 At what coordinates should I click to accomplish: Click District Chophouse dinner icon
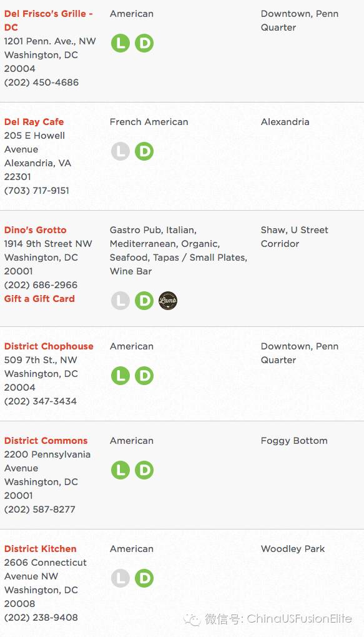144,375
